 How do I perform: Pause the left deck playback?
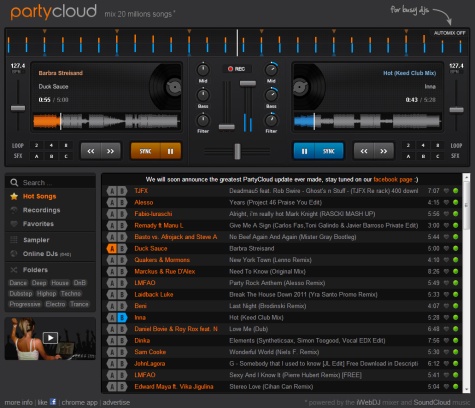pos(171,151)
